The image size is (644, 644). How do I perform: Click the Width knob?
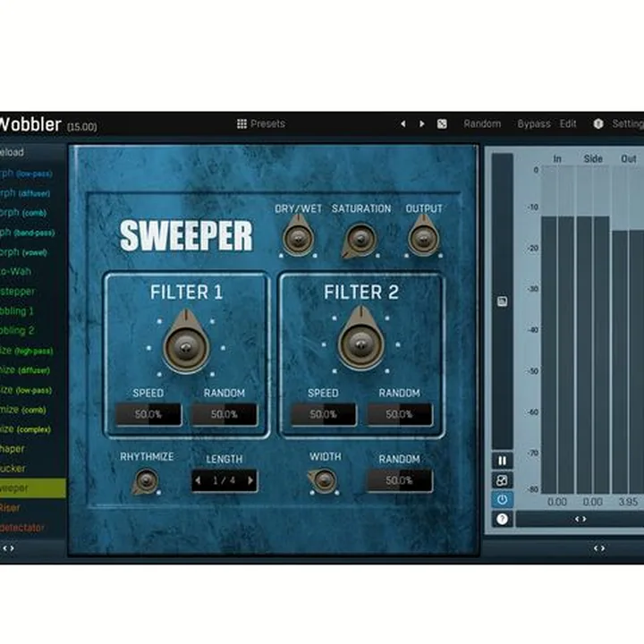[324, 480]
